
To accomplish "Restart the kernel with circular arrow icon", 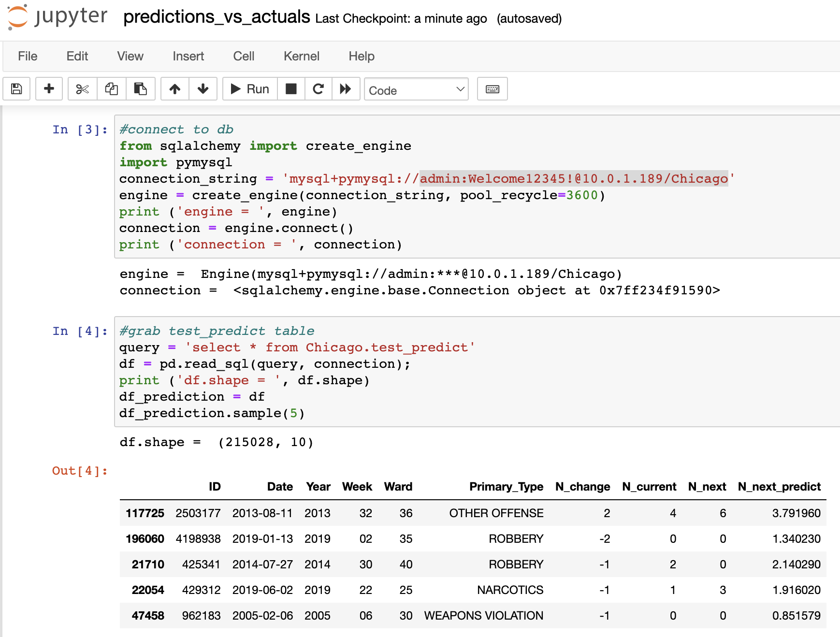I will 318,89.
